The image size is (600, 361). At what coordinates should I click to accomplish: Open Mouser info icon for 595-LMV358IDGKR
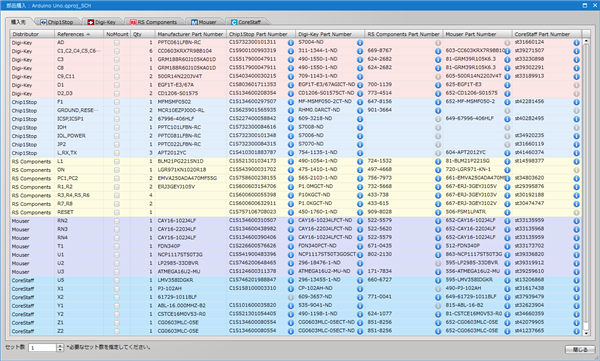click(x=507, y=280)
